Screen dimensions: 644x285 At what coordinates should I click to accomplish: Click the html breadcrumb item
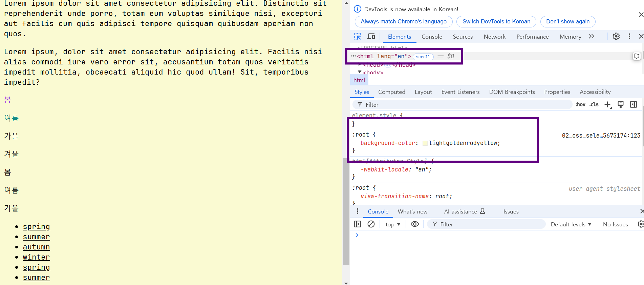[x=359, y=80]
